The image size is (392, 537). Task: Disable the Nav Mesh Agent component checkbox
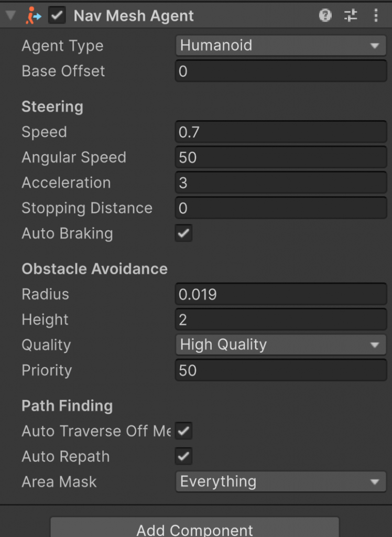click(57, 16)
